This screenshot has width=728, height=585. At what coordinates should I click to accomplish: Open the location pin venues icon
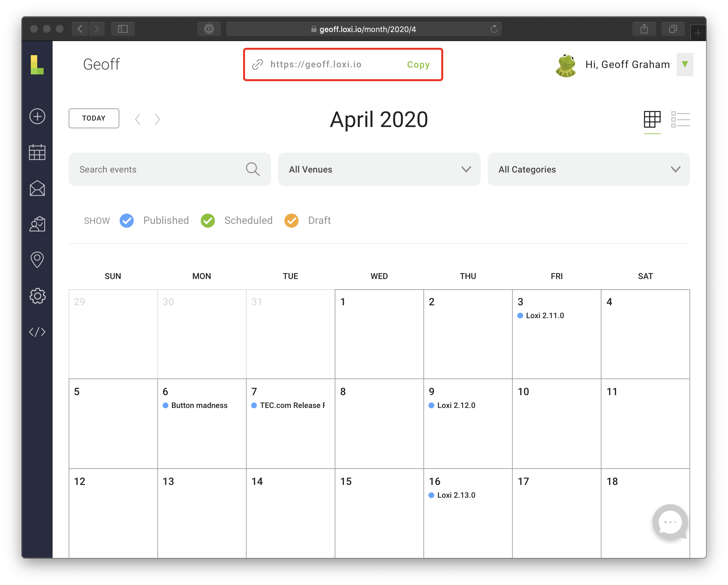point(37,260)
